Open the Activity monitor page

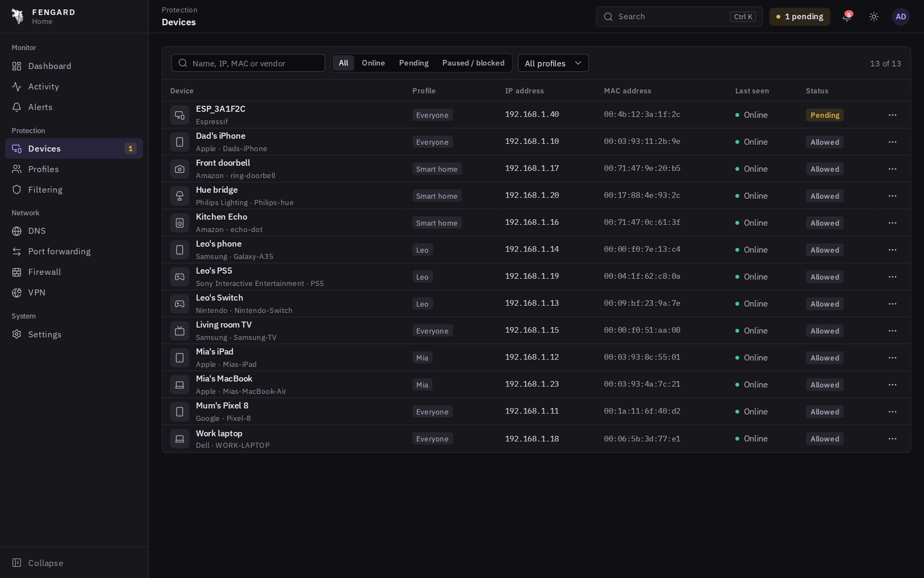[74, 86]
